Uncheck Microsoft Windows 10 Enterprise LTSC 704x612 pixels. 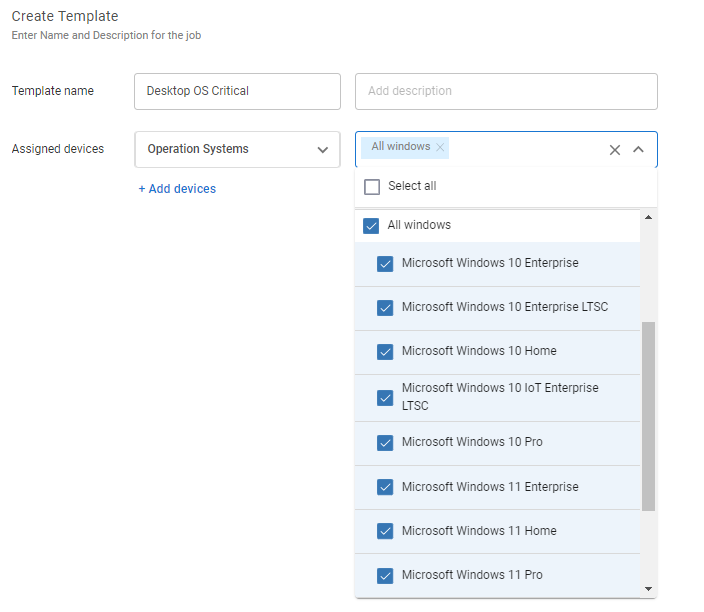pos(385,308)
